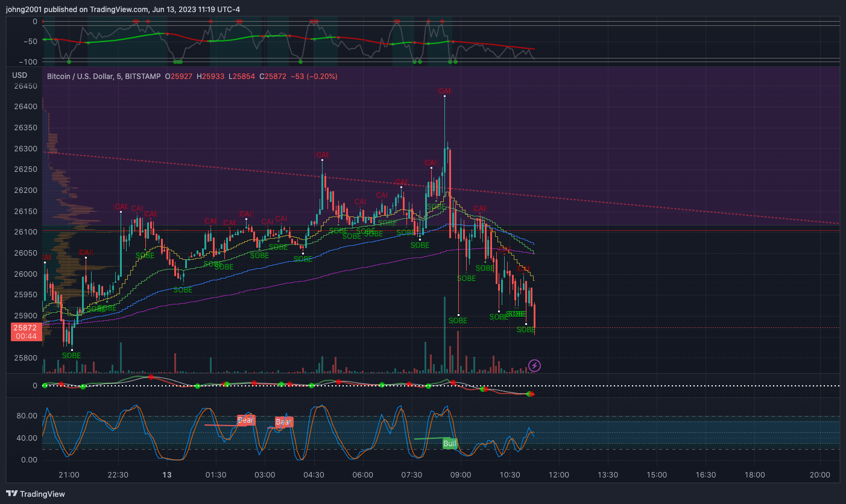Select the USD currency label
Image resolution: width=846 pixels, height=504 pixels.
(20, 75)
